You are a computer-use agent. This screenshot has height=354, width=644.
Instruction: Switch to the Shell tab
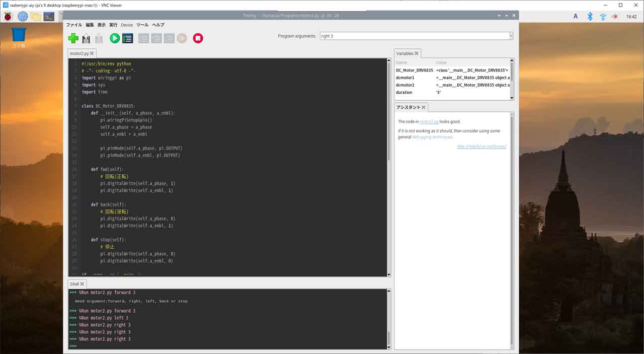pyautogui.click(x=74, y=284)
